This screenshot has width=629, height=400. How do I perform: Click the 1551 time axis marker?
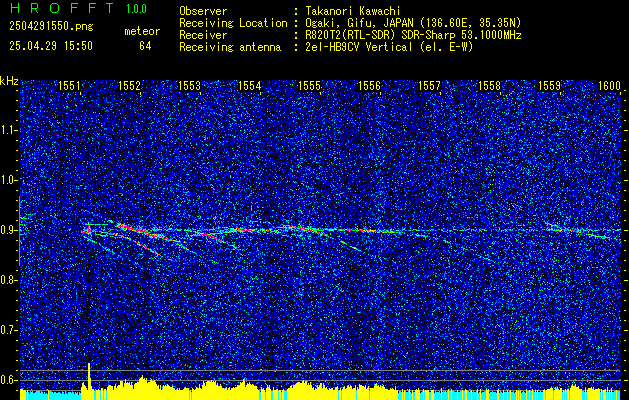pyautogui.click(x=69, y=85)
